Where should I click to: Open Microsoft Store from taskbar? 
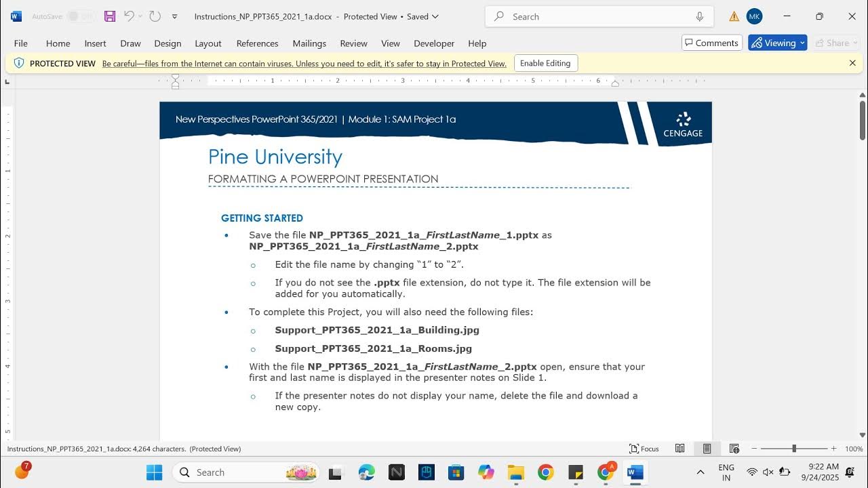point(456,472)
